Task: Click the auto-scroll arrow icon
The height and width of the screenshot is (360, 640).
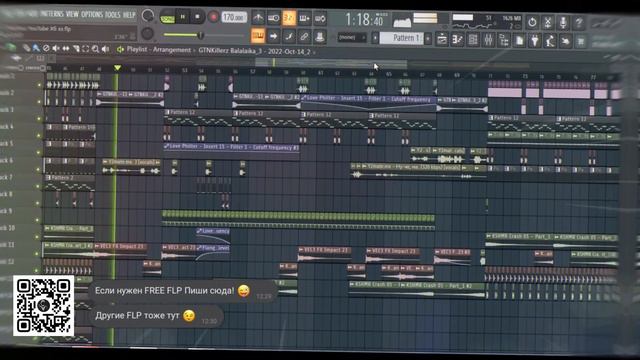Action: (273, 36)
